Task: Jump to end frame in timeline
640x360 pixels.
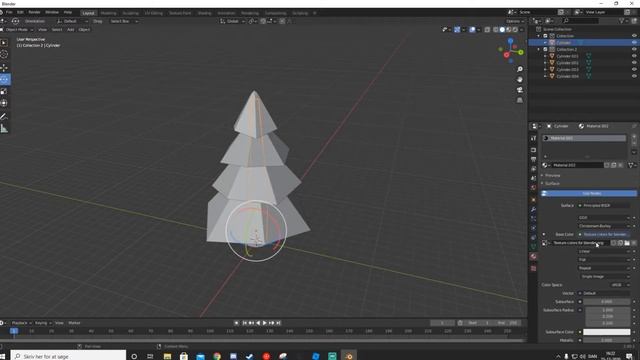Action: (278, 323)
